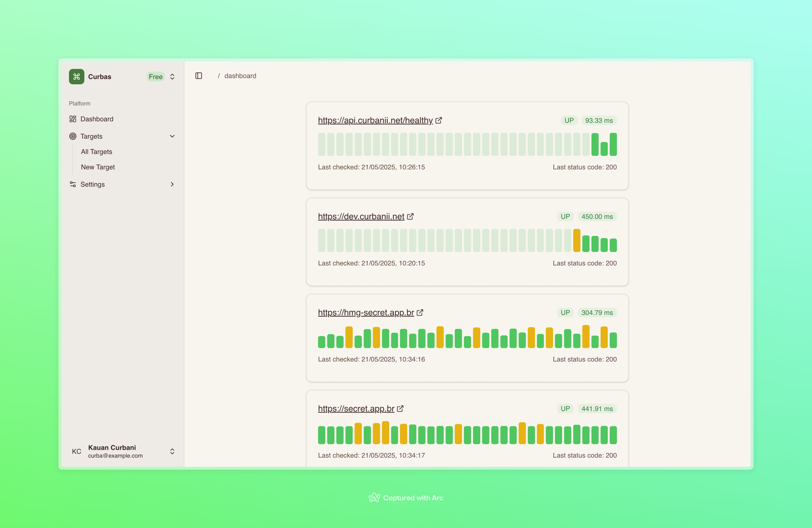Open external link icon for api.curbanii.net/healthy
812x528 pixels.
click(x=439, y=120)
